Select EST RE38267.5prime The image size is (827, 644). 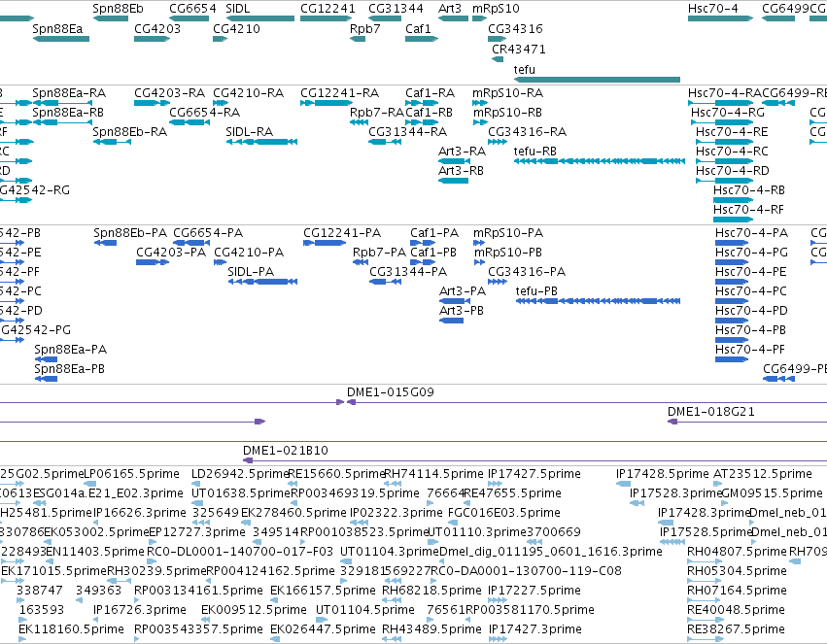[x=705, y=639]
